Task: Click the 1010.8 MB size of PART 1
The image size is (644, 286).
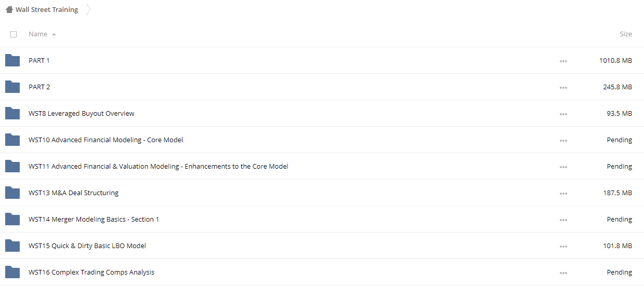Action: (615, 61)
